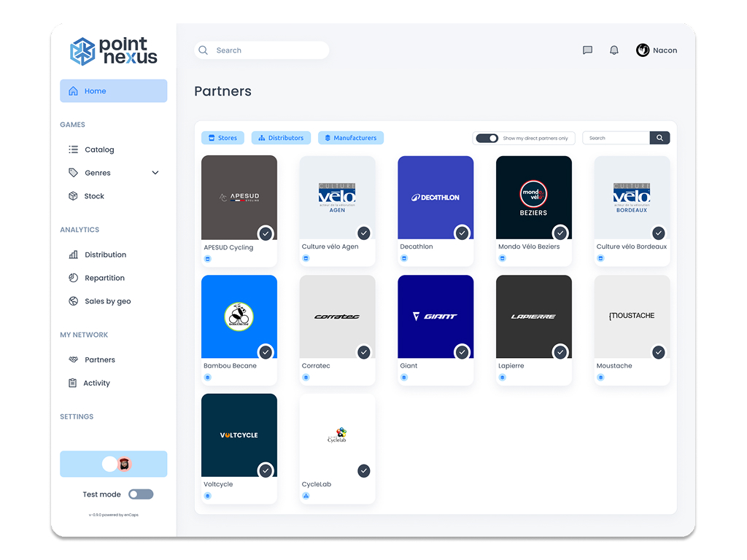The width and height of the screenshot is (747, 560).
Task: Focus the partners Search box
Action: tap(616, 138)
